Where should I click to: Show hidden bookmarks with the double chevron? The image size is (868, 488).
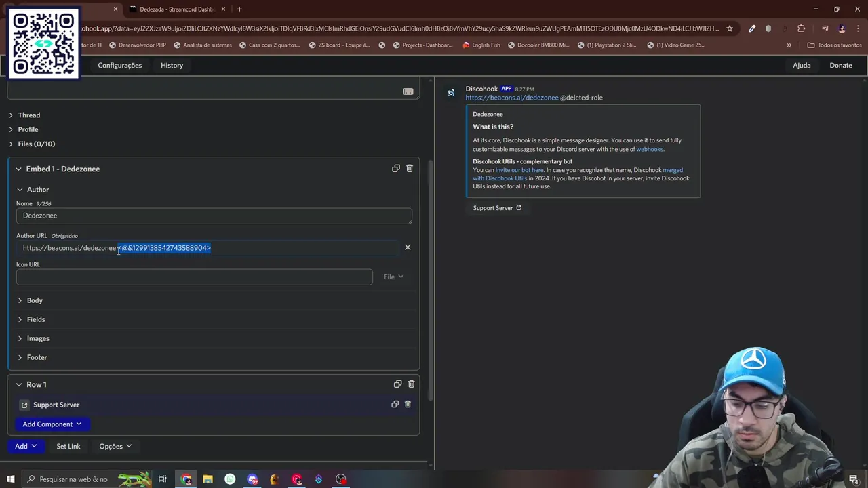[x=789, y=45]
